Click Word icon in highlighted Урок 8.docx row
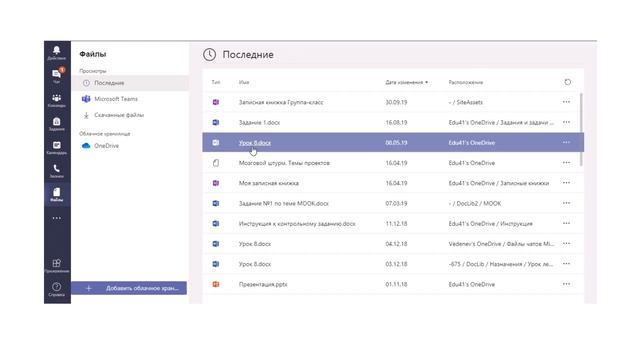This screenshot has height=360, width=640. point(216,142)
